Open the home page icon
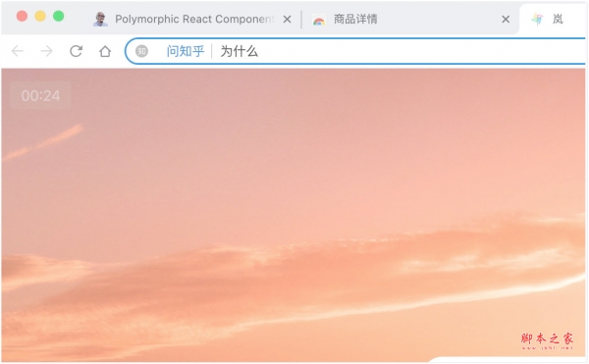Screen dimensions: 589x364 [x=105, y=51]
